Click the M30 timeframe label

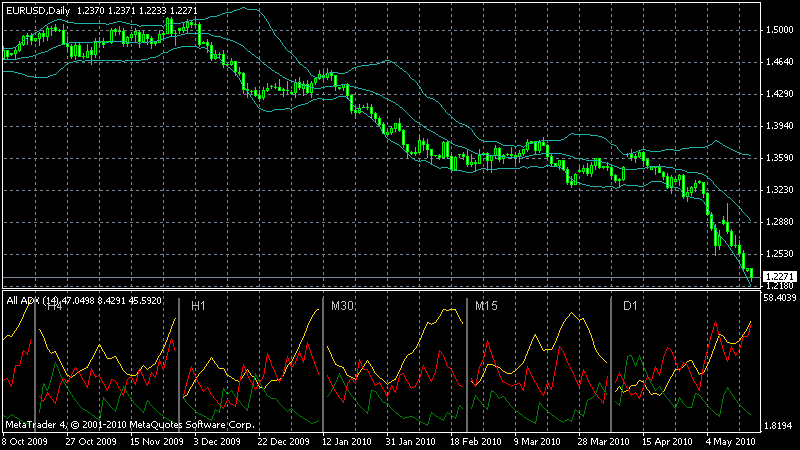click(342, 306)
